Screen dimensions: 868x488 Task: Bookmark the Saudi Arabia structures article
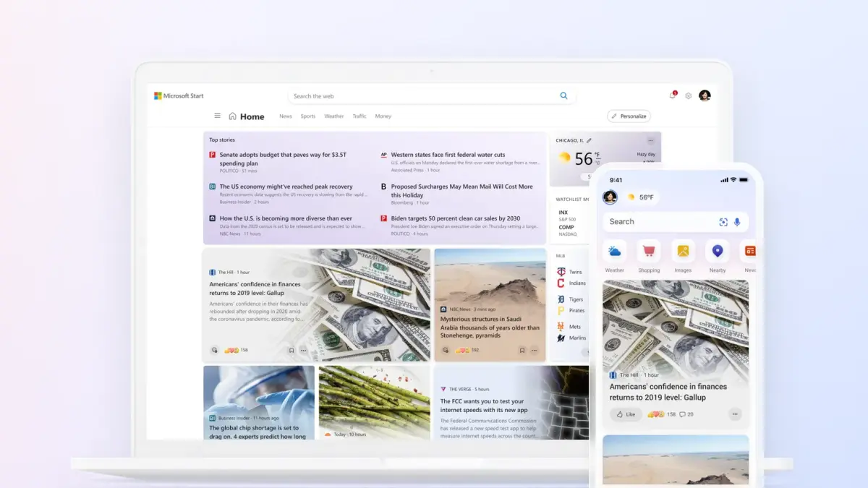tap(522, 350)
